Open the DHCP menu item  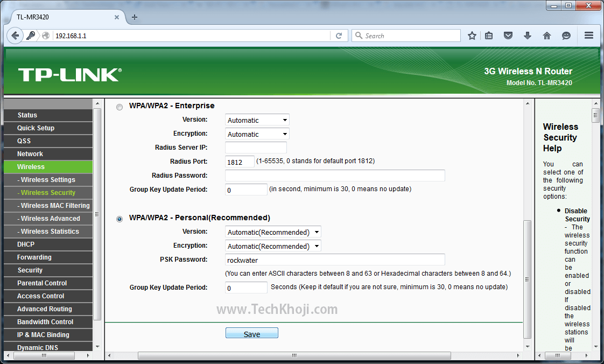coord(48,244)
